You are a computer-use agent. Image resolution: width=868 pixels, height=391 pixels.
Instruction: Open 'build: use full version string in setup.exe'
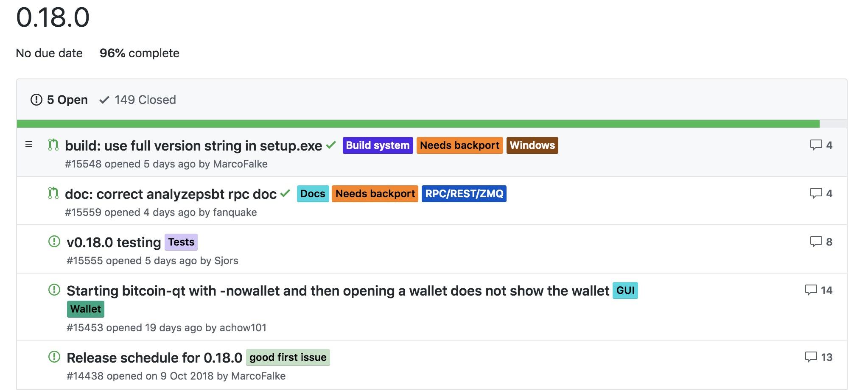point(193,145)
